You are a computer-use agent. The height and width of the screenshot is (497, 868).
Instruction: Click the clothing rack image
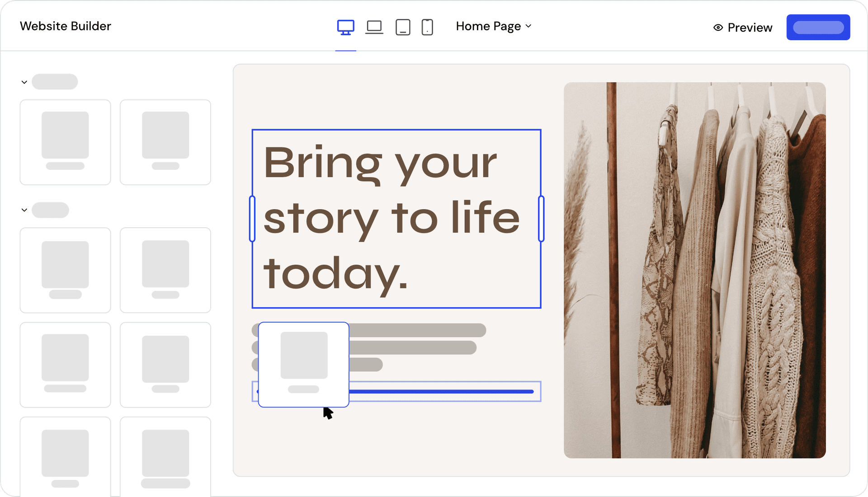point(695,270)
